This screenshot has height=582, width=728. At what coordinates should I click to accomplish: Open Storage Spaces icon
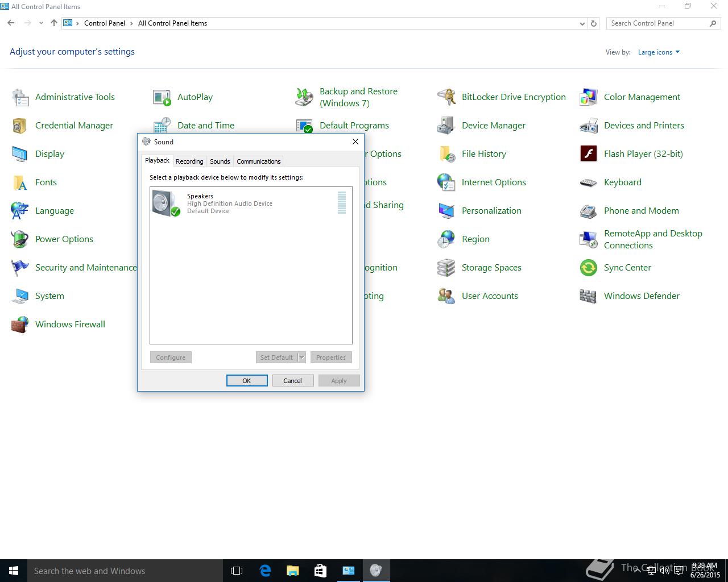coord(446,268)
